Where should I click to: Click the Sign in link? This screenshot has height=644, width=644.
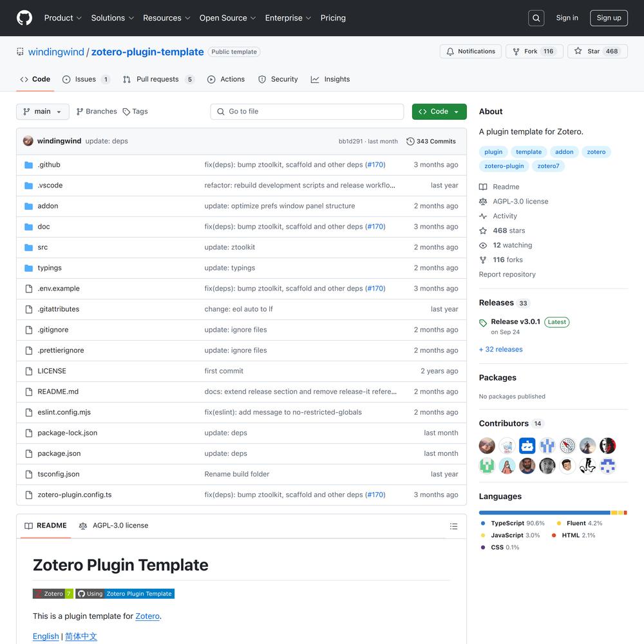(567, 18)
